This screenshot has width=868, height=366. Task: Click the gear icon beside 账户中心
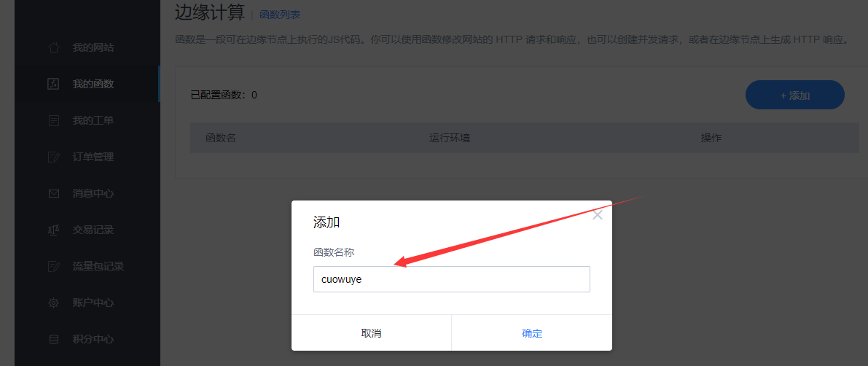54,303
